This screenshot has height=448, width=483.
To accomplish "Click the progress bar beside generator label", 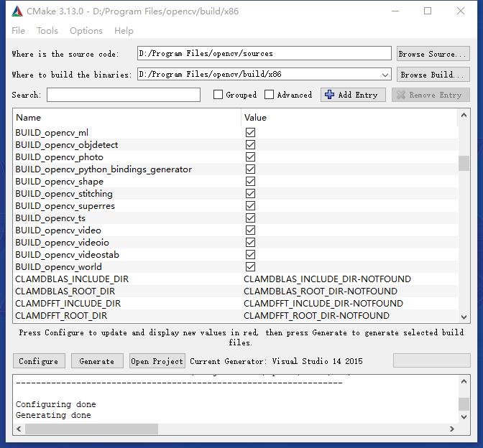I will [431, 360].
